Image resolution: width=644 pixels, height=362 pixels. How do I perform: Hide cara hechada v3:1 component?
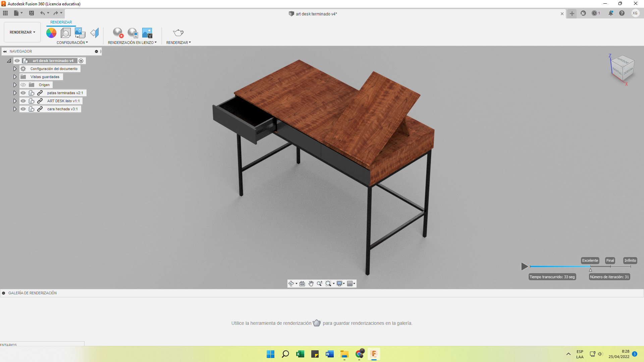tap(23, 109)
